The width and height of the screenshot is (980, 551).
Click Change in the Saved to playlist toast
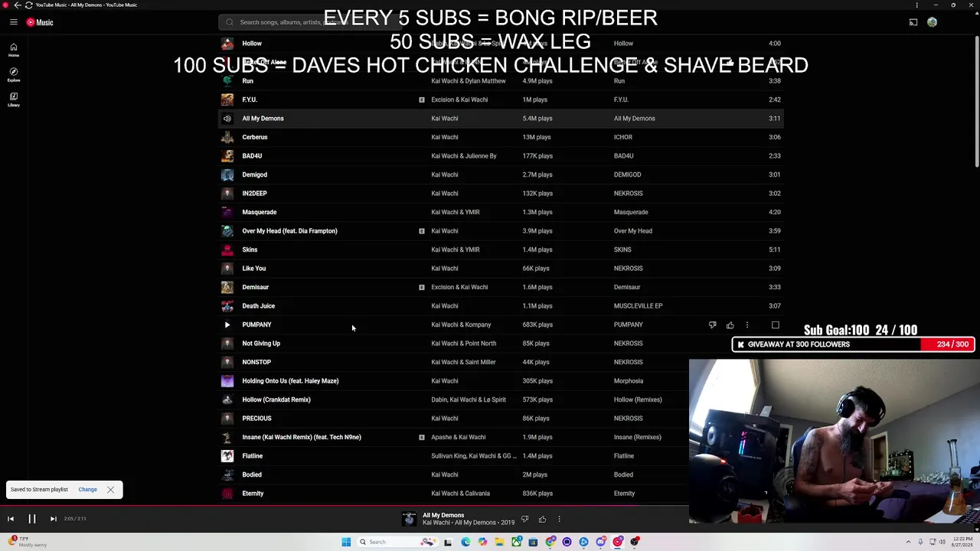87,490
